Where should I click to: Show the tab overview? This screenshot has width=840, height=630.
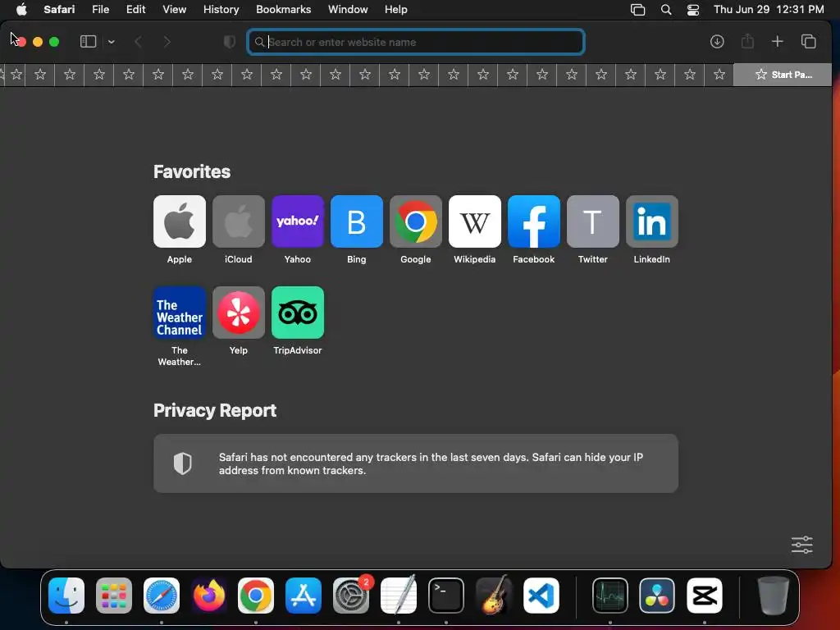click(808, 41)
